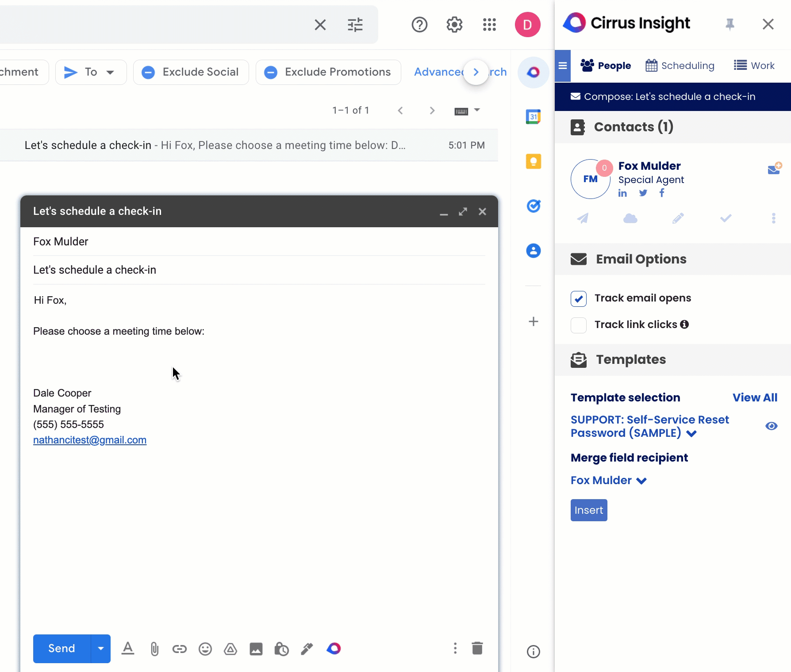The image size is (791, 672).
Task: Click the paper plane icon under Fox Mulder
Action: pos(583,218)
